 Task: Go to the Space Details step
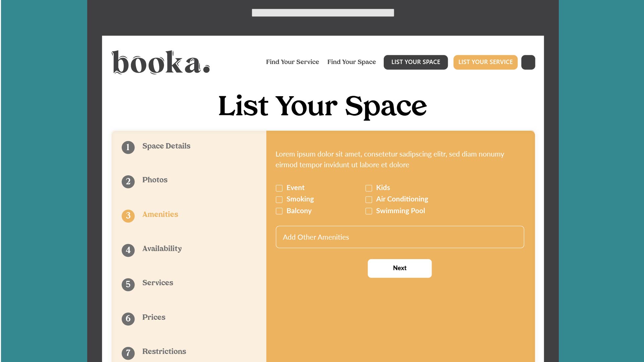[x=166, y=146]
